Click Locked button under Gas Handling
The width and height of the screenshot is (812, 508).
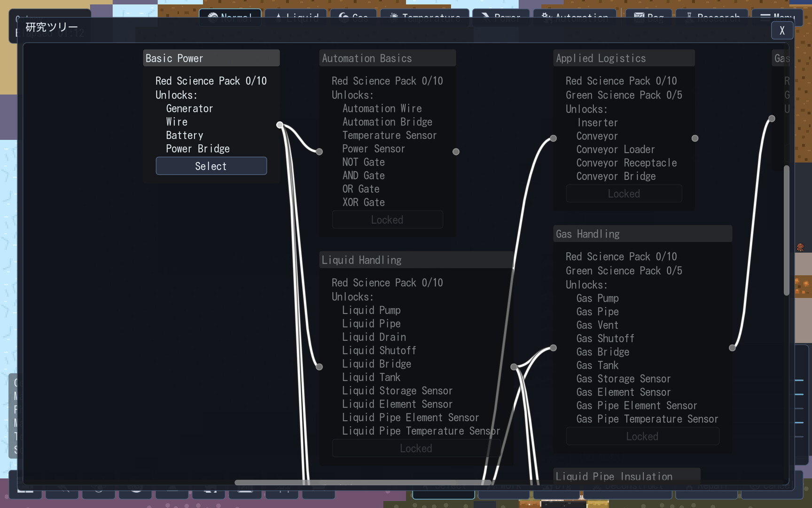tap(642, 436)
